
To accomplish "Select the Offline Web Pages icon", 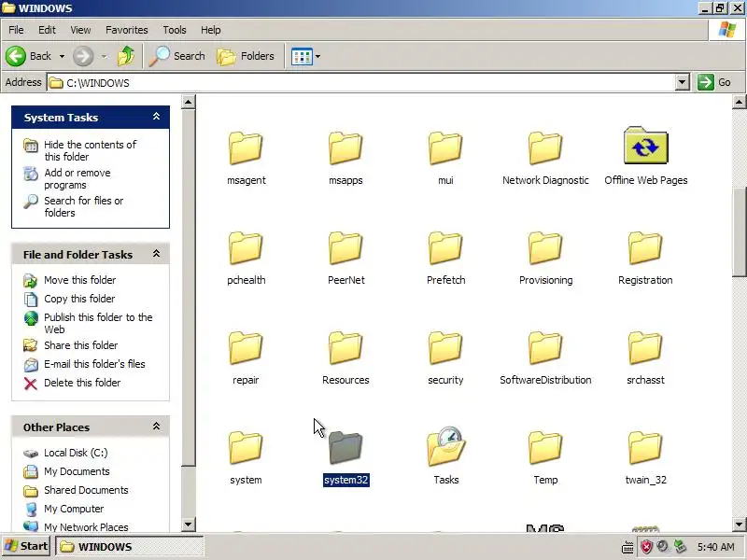I will [645, 146].
